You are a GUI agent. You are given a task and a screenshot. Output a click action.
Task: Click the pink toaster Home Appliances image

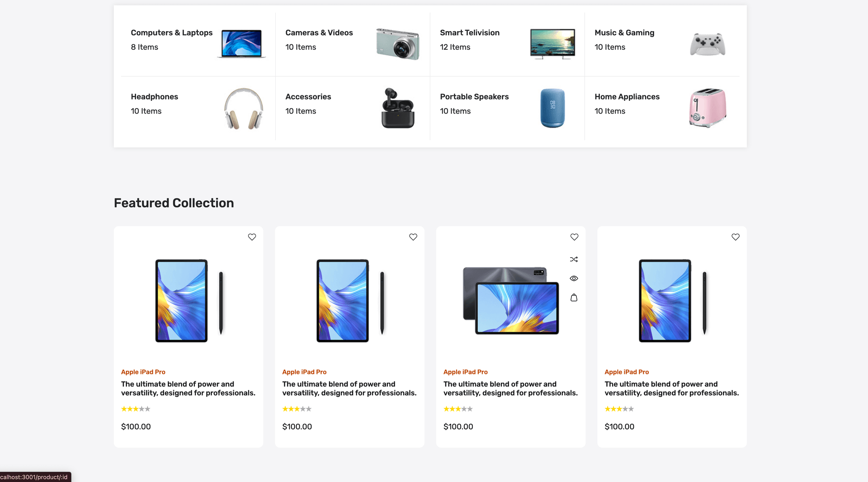[708, 109]
